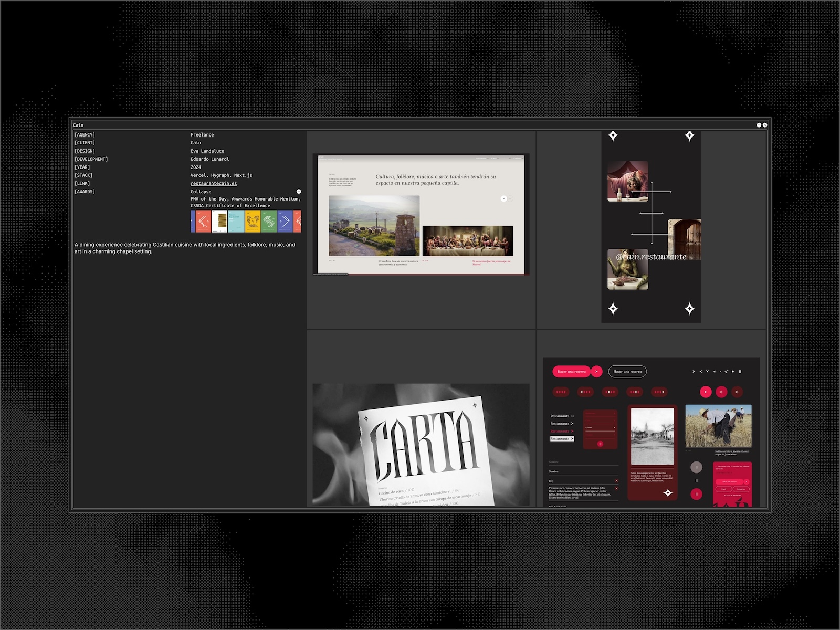Click the teal award poster thumbnail
Screen dimensions: 840x630
(236, 222)
